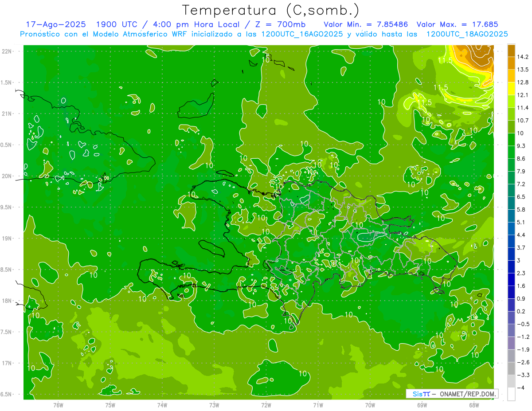
Task: Click the 'SisTT - ONAMET/REP.DOM.' credit label
Action: (452, 394)
